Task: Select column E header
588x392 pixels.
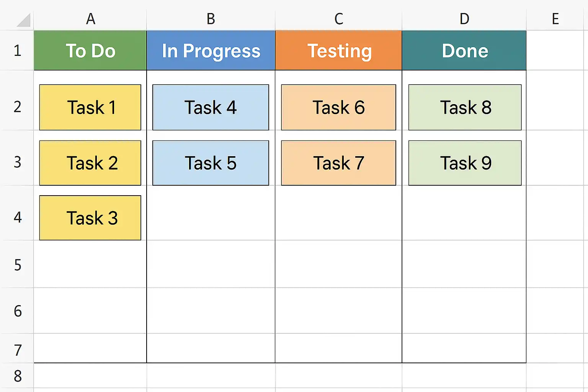Action: tap(555, 19)
